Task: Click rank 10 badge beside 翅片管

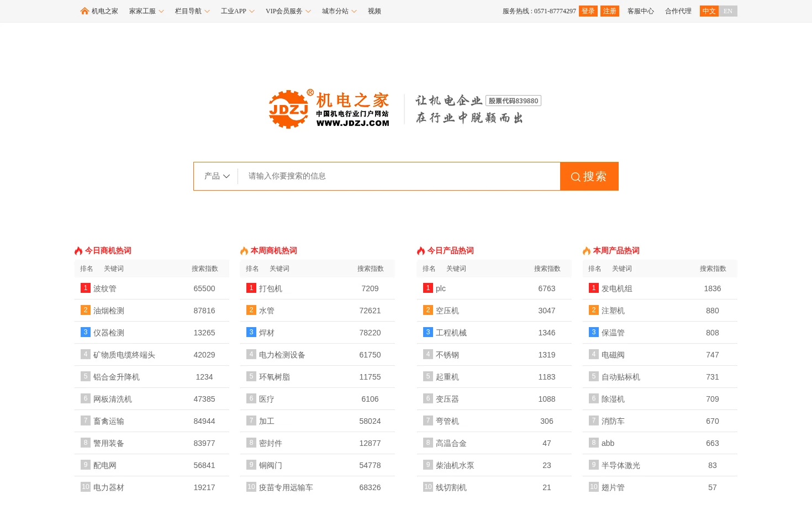Action: point(594,487)
